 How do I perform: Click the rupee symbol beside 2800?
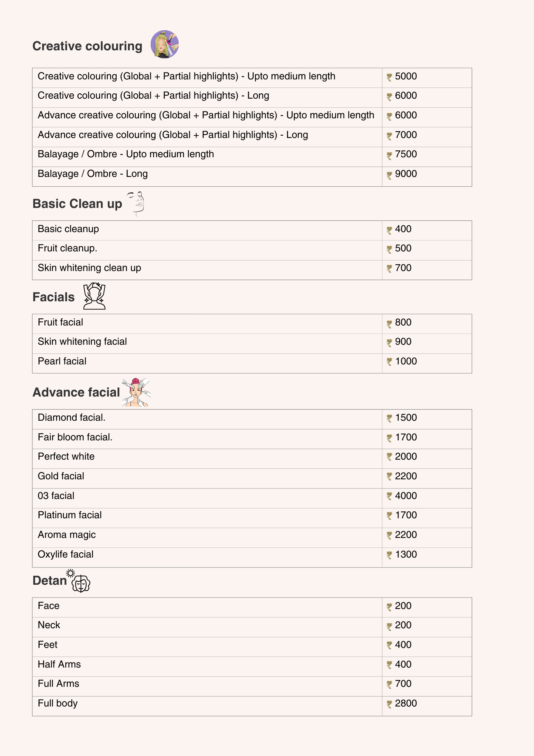click(389, 704)
